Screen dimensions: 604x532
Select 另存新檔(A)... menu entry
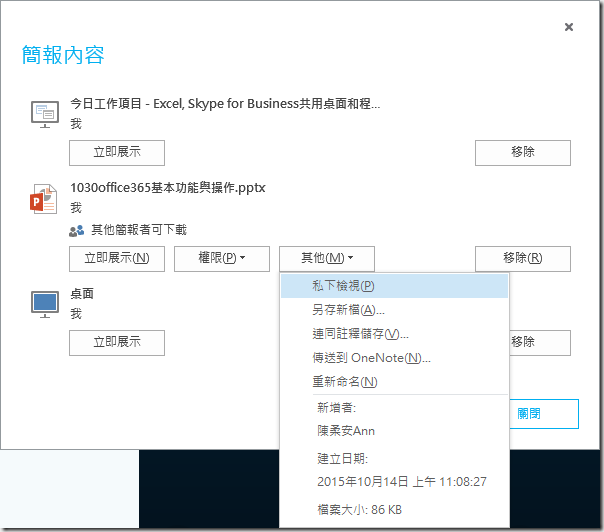coord(348,310)
